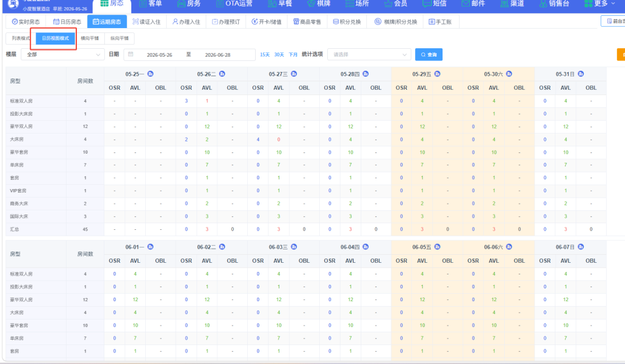
Task: Open the 棋牌|积分兑换 function
Action: (396, 22)
